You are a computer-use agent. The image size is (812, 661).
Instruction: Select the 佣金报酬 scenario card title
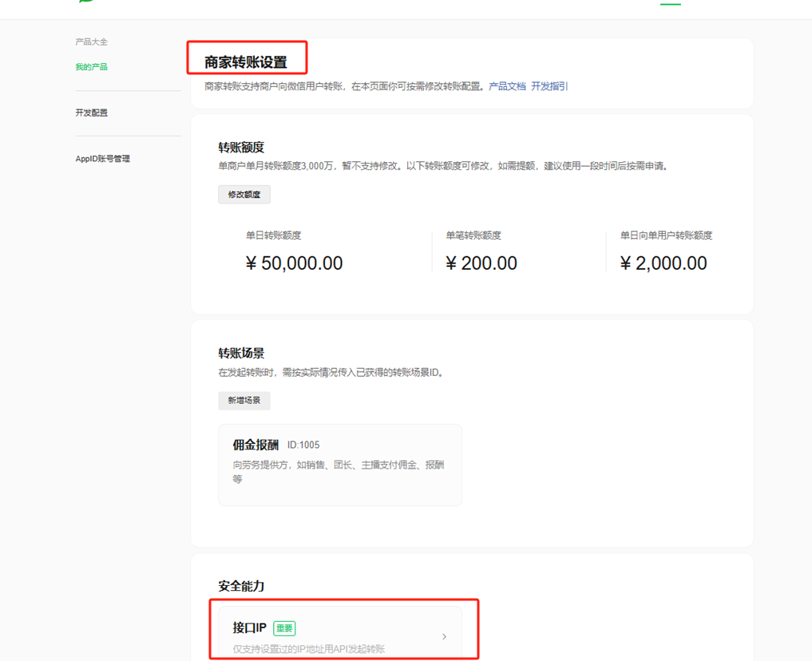[255, 445]
